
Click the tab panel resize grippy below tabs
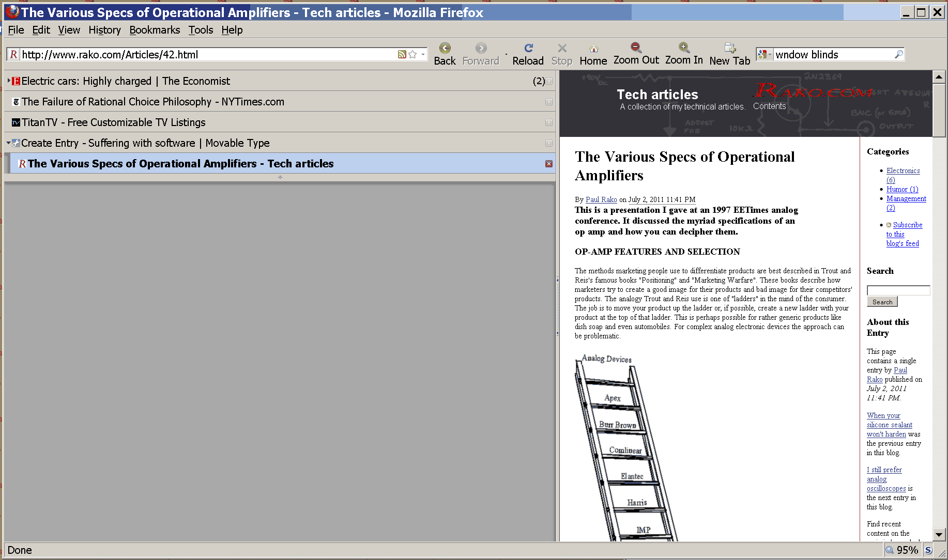280,177
